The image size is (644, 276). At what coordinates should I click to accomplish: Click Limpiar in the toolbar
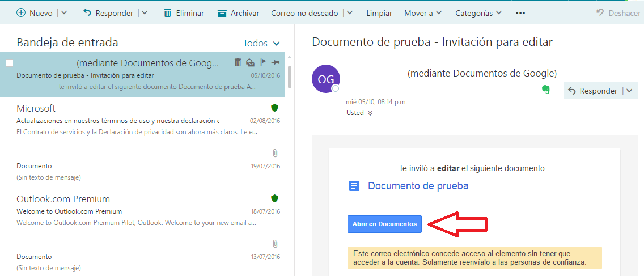(379, 13)
